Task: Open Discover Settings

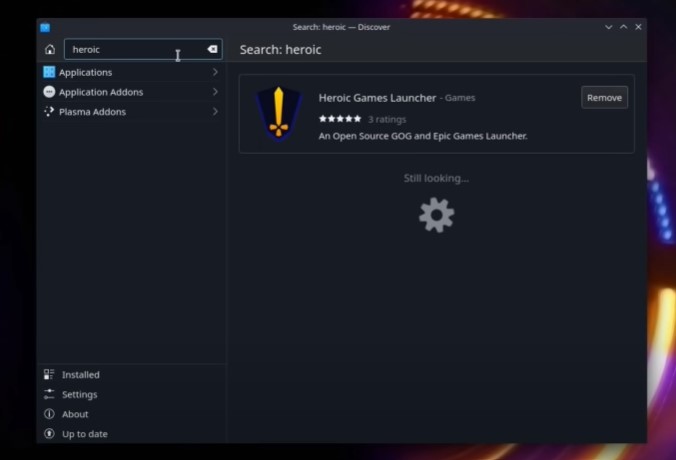Action: pyautogui.click(x=131, y=394)
